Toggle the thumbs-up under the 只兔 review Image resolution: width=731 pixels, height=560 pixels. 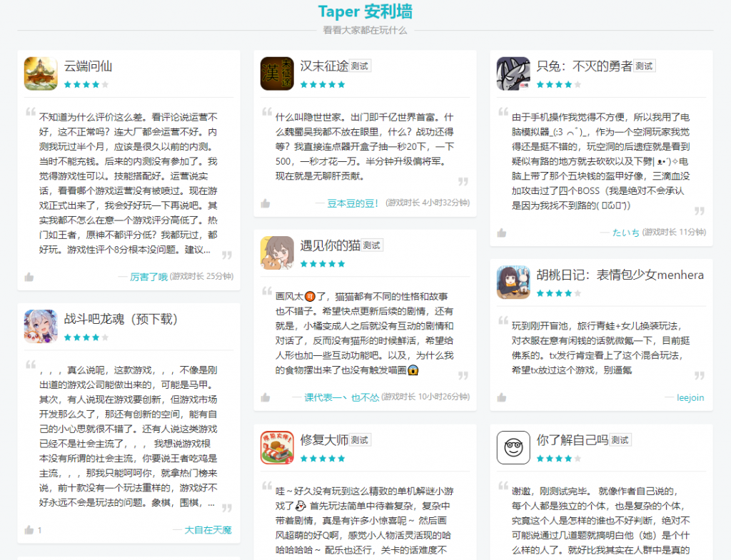(501, 232)
